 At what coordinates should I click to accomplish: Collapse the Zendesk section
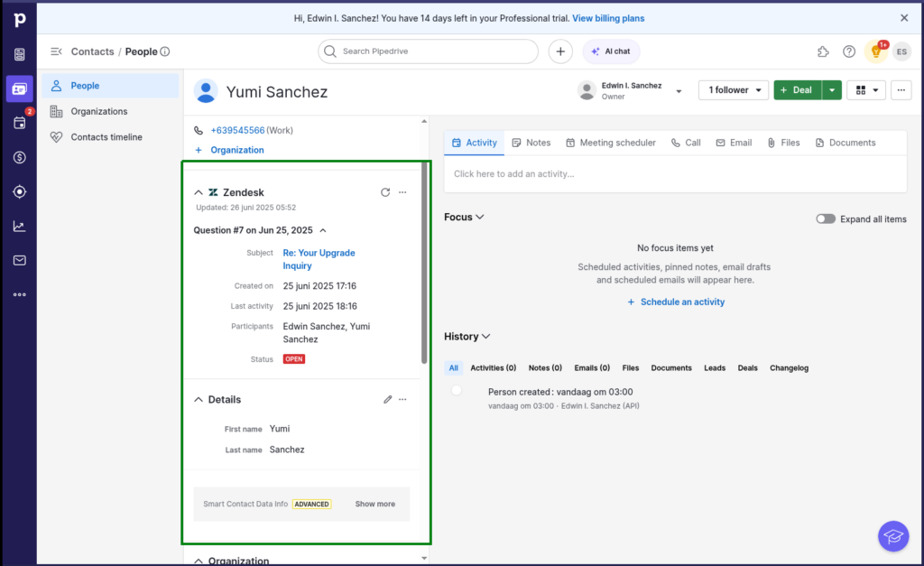[x=198, y=192]
